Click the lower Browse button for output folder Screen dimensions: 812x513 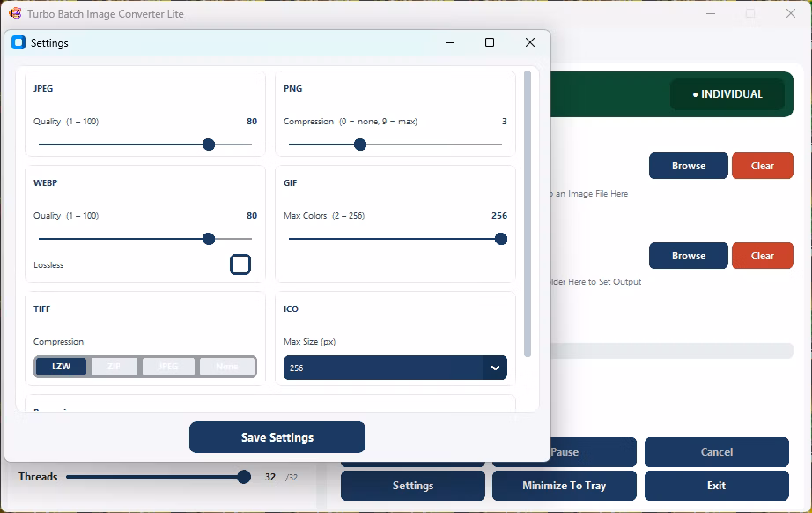click(x=688, y=256)
